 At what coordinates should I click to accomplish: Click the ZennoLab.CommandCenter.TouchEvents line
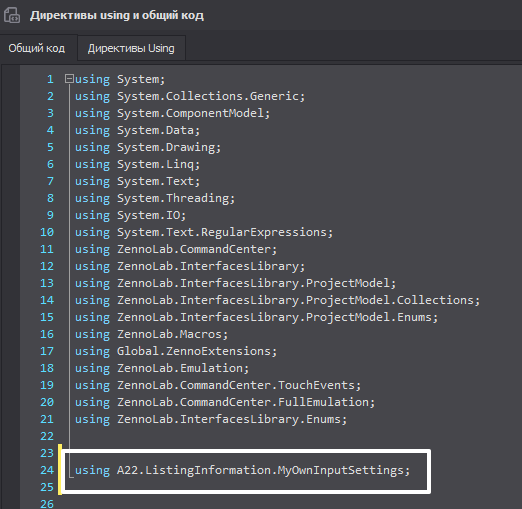coord(218,385)
